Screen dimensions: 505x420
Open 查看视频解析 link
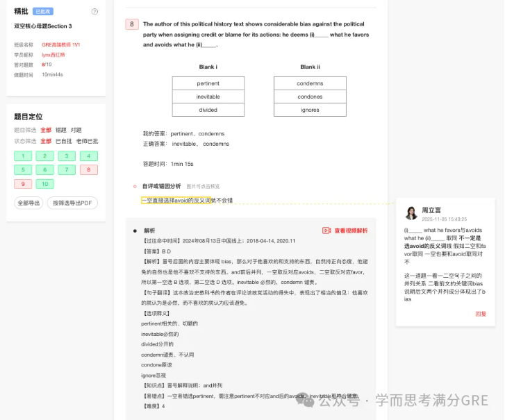pyautogui.click(x=351, y=230)
